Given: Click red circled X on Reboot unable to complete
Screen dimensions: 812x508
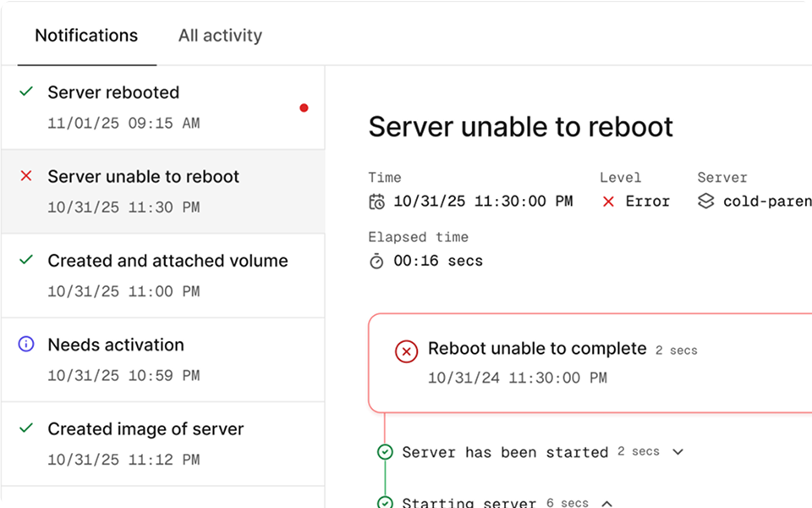Looking at the screenshot, I should pyautogui.click(x=407, y=351).
